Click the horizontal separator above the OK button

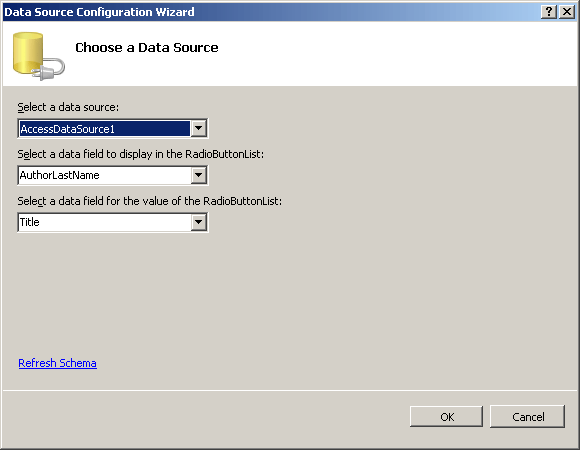290,390
